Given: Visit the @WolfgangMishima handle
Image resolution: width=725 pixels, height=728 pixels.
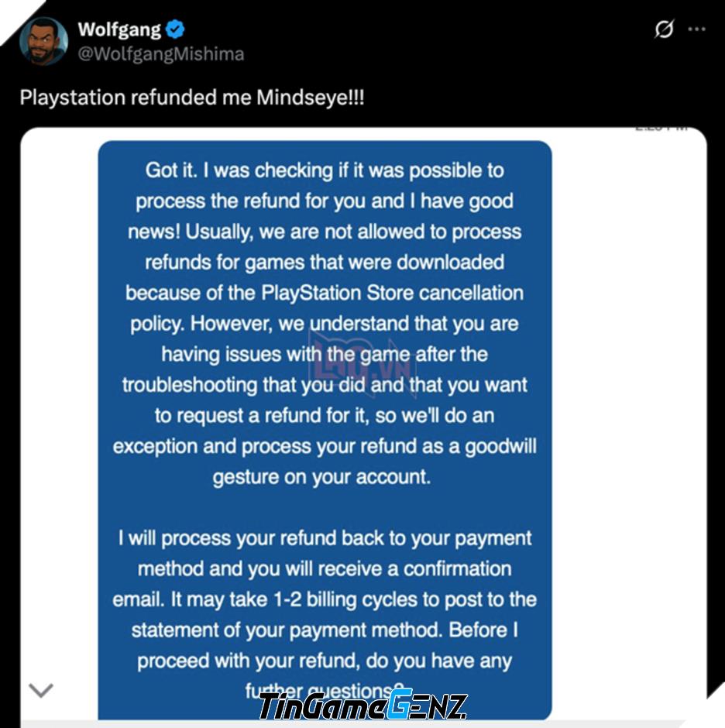Looking at the screenshot, I should 160,54.
